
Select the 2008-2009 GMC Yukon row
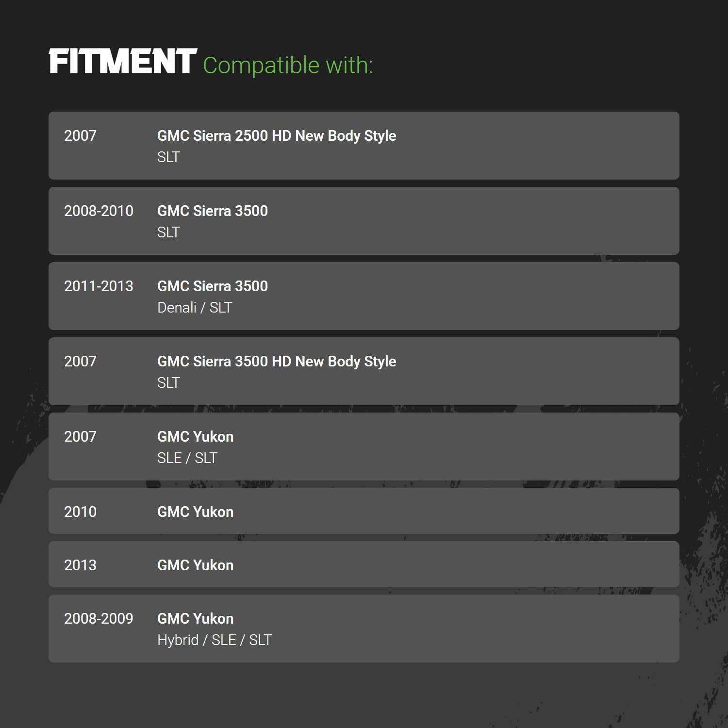pos(364,629)
